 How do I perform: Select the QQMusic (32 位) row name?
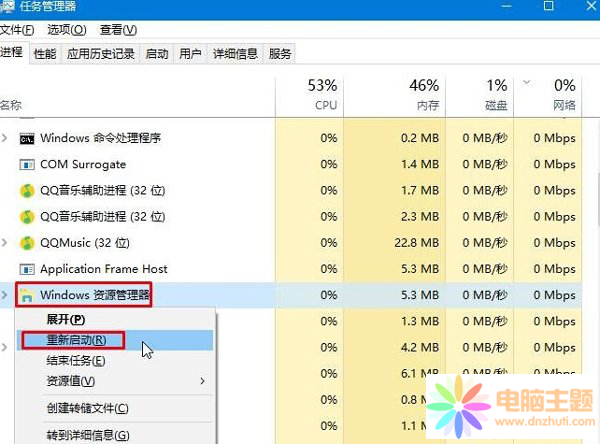(85, 243)
